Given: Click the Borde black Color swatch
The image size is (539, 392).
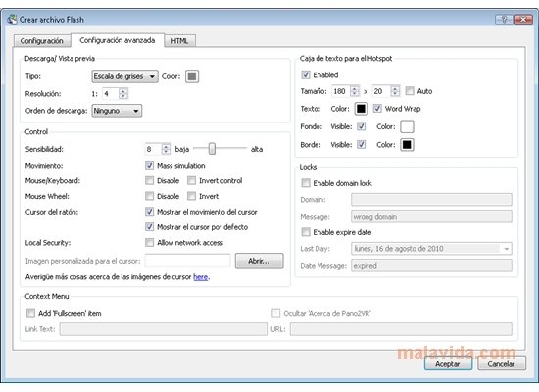Looking at the screenshot, I should pyautogui.click(x=407, y=145).
